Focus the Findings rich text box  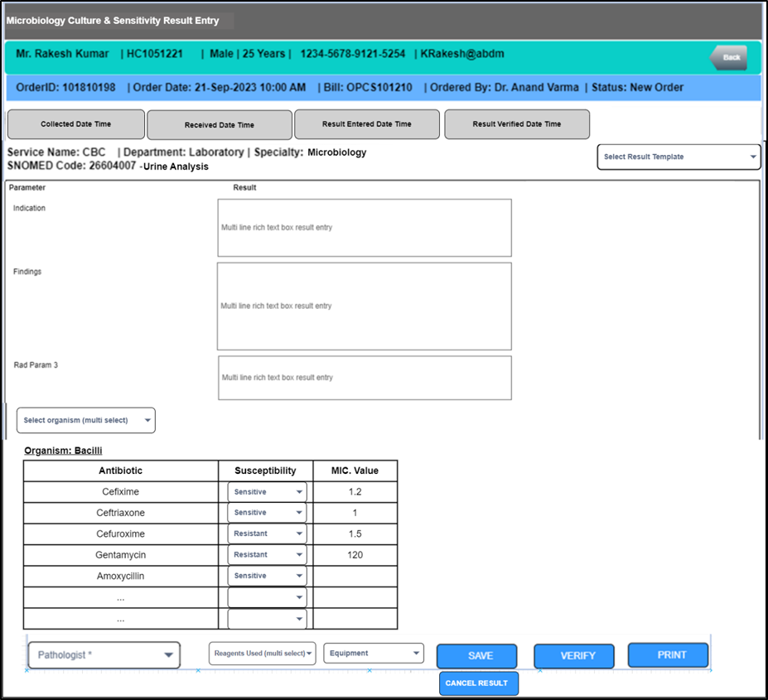tap(365, 307)
